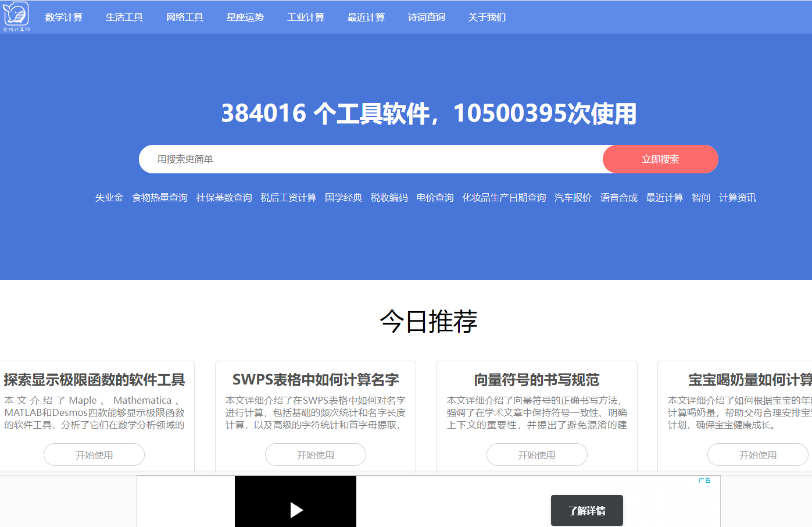This screenshot has height=527, width=812.
Task: Click 开始使用 under 宝宝喝奶量 card
Action: [758, 455]
